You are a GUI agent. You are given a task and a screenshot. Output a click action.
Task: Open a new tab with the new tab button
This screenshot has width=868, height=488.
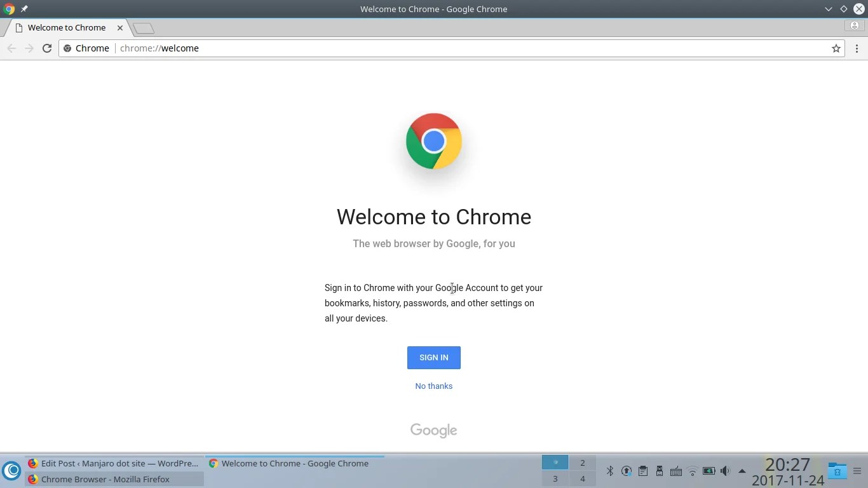click(144, 28)
